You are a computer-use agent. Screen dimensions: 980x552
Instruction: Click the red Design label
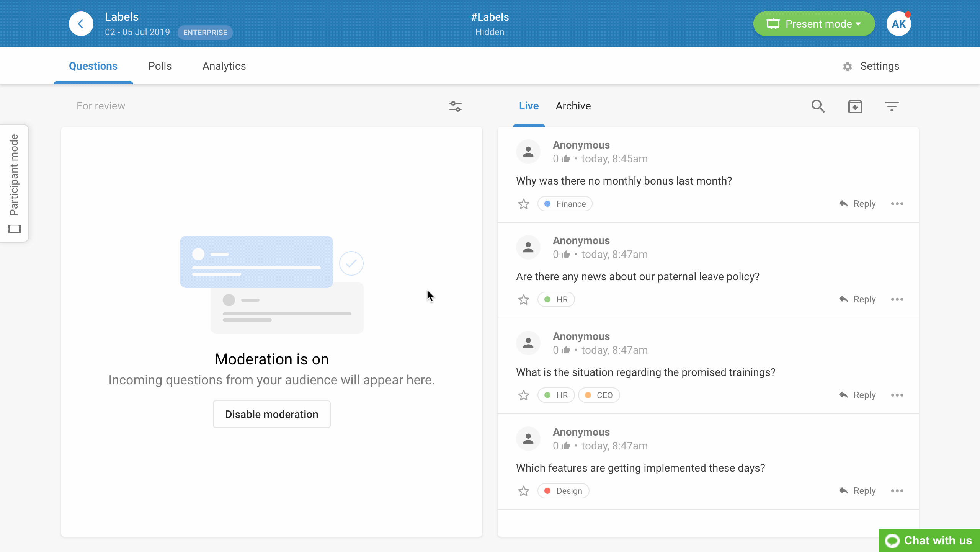(x=563, y=491)
